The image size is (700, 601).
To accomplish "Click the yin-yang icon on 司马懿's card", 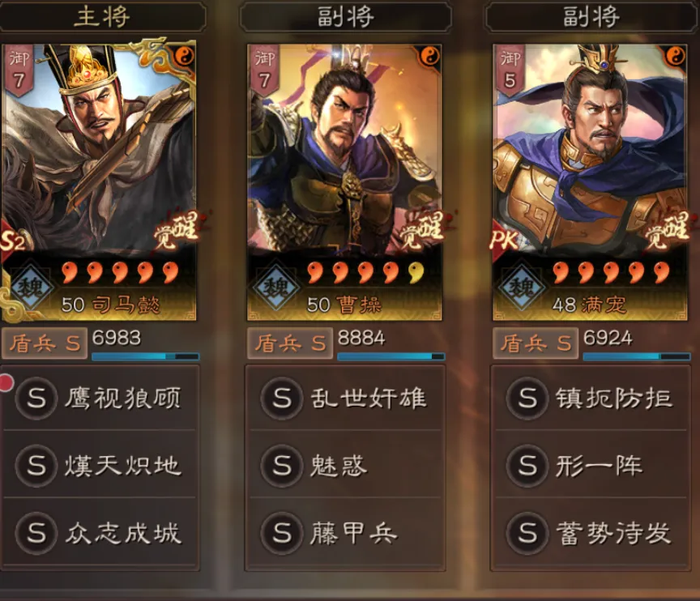I will point(185,56).
